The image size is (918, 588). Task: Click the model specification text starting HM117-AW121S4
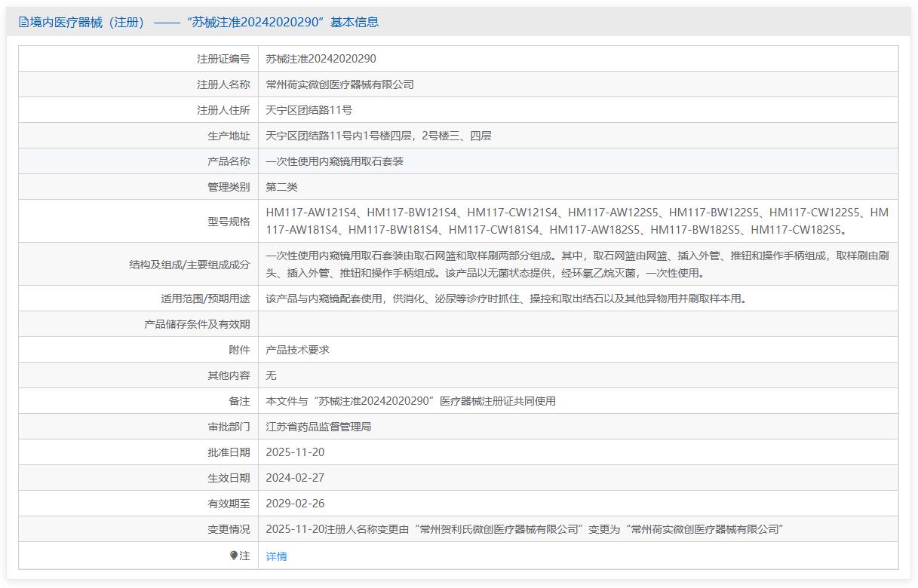pyautogui.click(x=577, y=221)
